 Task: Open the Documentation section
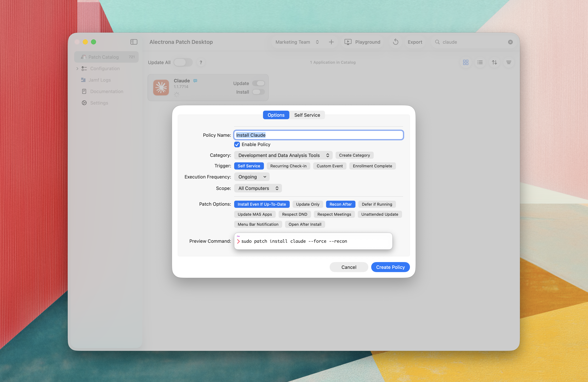click(106, 91)
